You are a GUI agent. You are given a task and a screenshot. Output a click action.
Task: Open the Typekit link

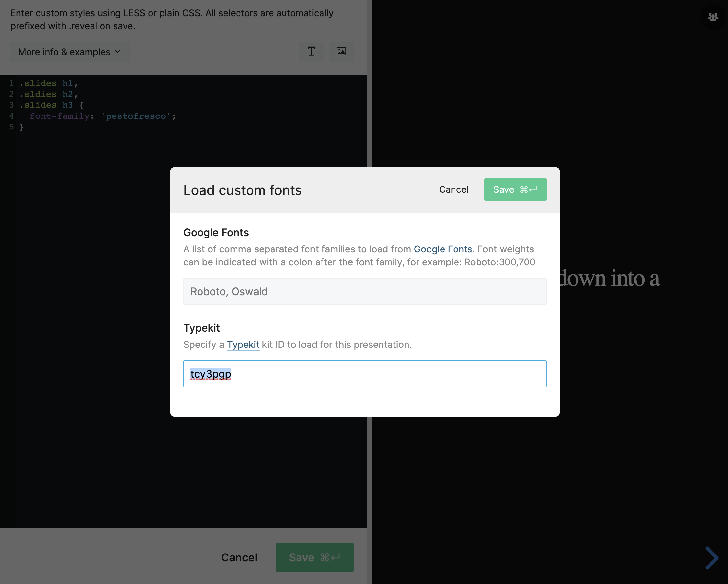click(243, 345)
